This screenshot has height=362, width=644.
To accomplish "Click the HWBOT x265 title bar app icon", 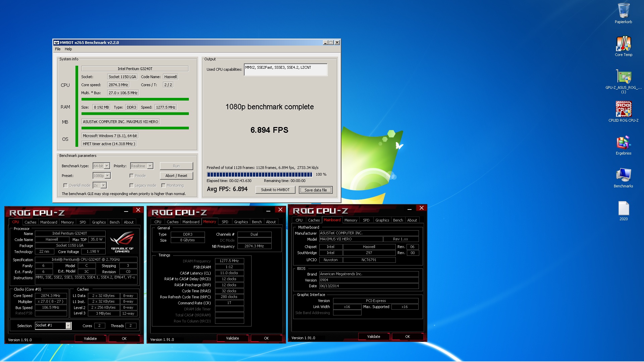I will [56, 43].
